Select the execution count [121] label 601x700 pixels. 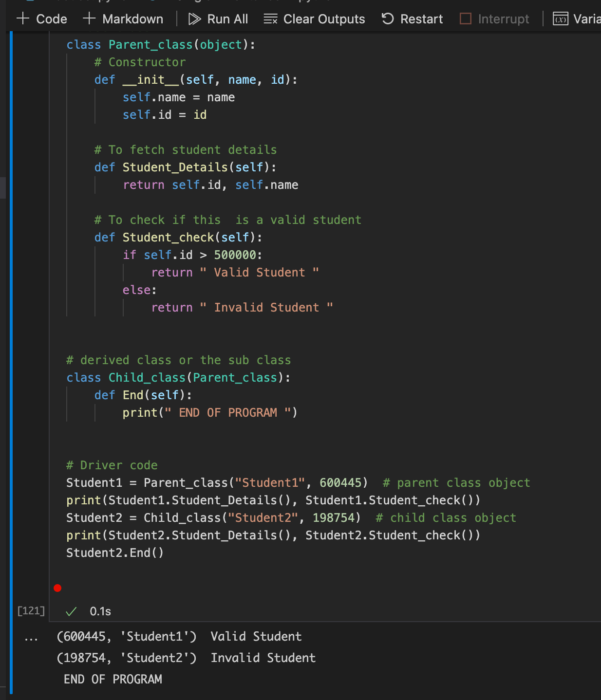click(x=31, y=610)
